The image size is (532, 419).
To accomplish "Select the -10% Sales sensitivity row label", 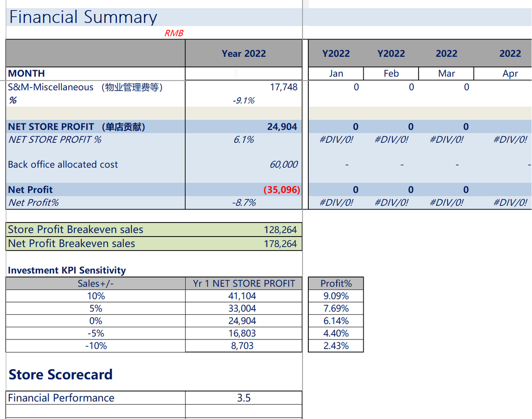I will pos(96,346).
